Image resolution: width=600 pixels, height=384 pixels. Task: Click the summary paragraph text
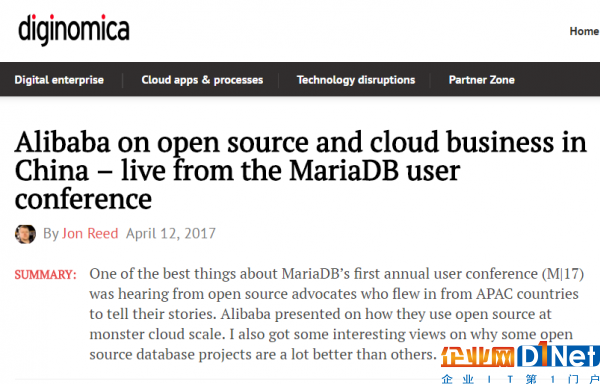point(337,314)
